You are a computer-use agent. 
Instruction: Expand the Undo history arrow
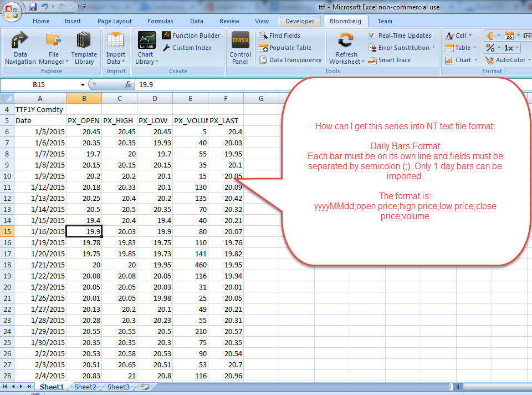[x=53, y=7]
